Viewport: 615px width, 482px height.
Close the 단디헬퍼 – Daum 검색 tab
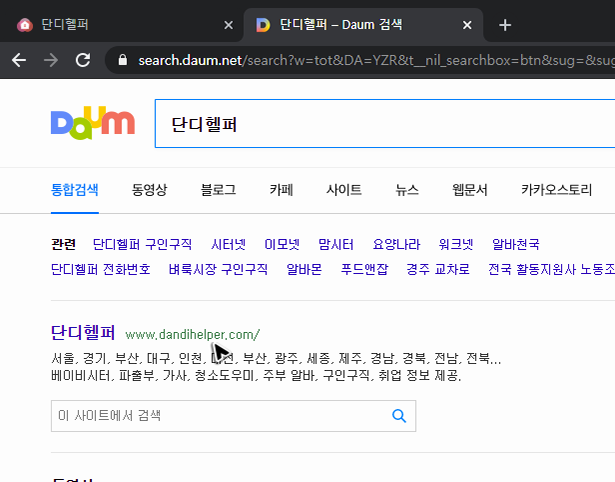coord(467,25)
